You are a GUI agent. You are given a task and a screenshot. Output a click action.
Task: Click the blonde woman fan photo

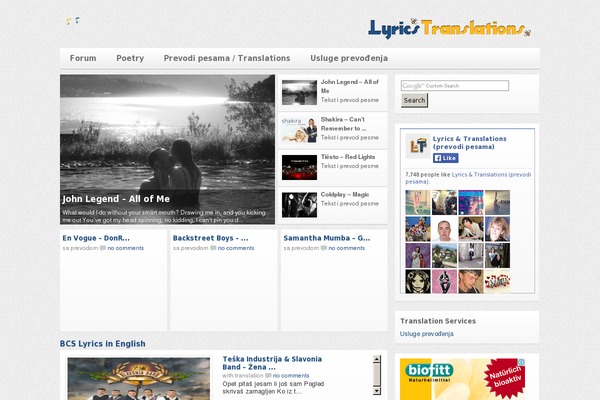click(x=497, y=229)
